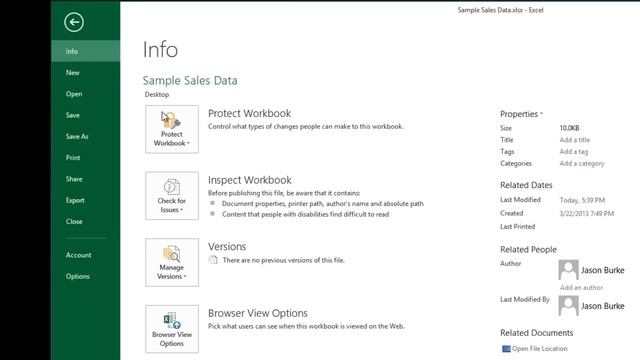Click the Protect Workbook heading

(249, 113)
